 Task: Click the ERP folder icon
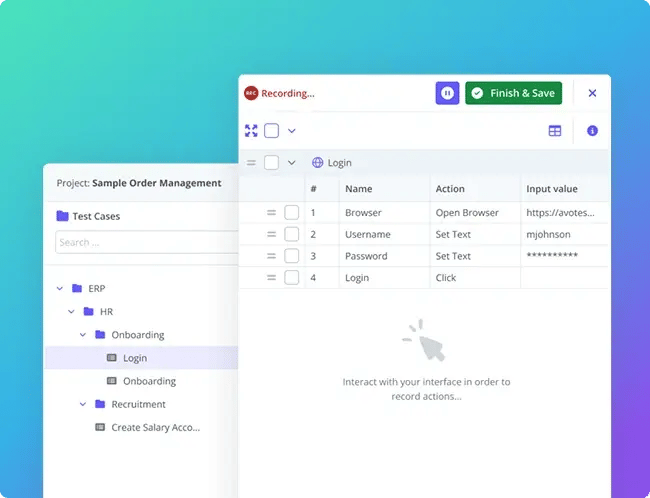pyautogui.click(x=77, y=288)
